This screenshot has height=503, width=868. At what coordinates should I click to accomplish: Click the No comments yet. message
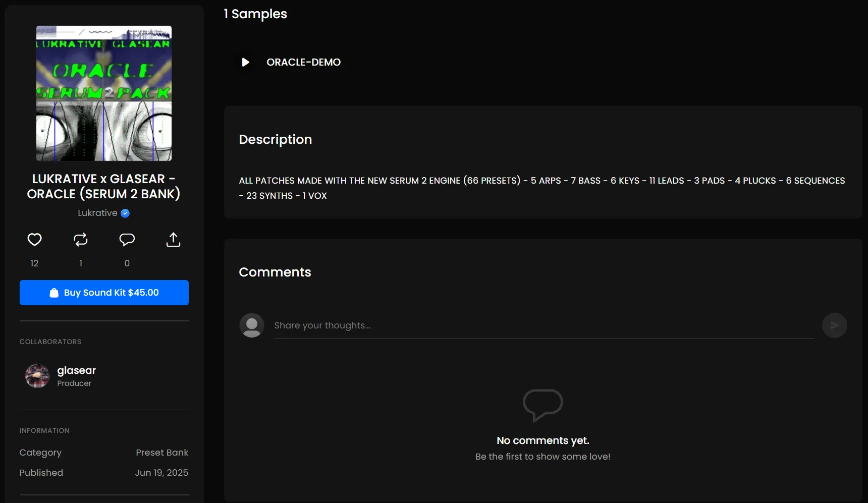(x=543, y=440)
